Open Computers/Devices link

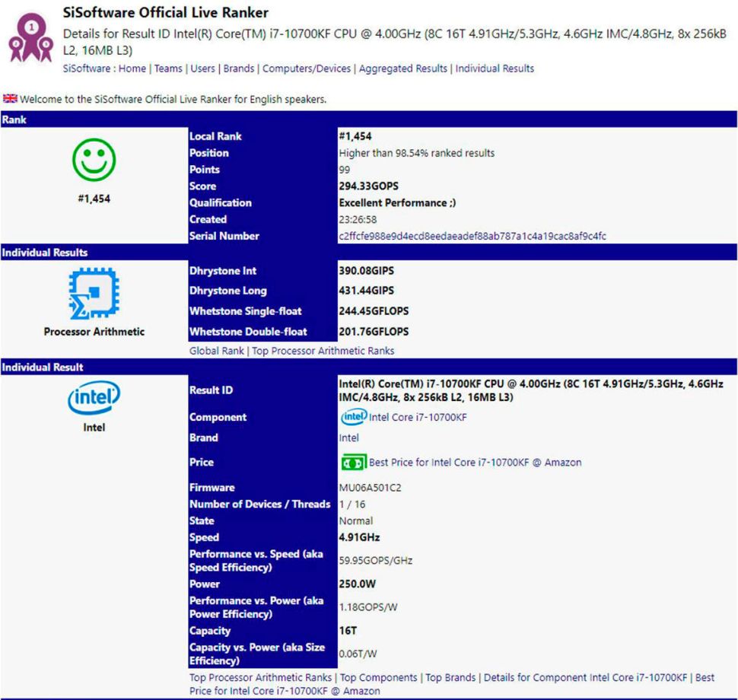307,68
